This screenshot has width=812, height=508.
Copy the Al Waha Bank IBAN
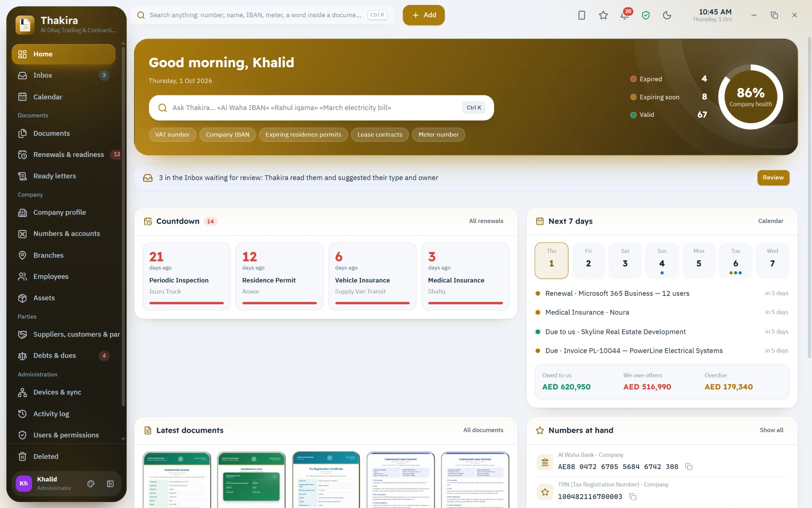click(689, 467)
